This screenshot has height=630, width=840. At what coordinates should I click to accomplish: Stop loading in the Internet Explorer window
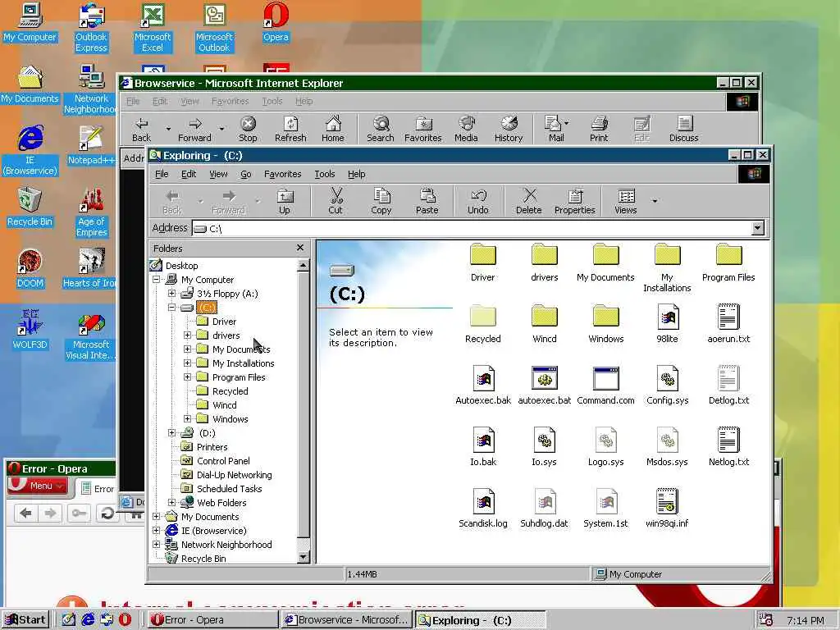click(x=248, y=129)
